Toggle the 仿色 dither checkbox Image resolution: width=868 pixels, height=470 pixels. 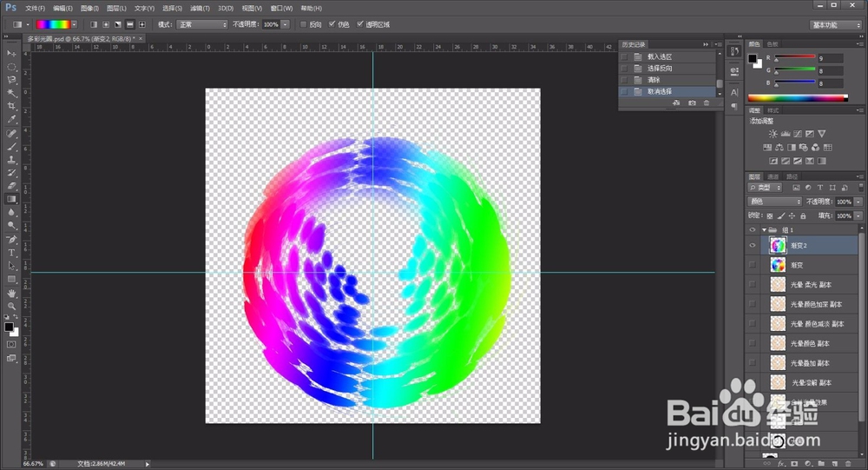coord(332,24)
